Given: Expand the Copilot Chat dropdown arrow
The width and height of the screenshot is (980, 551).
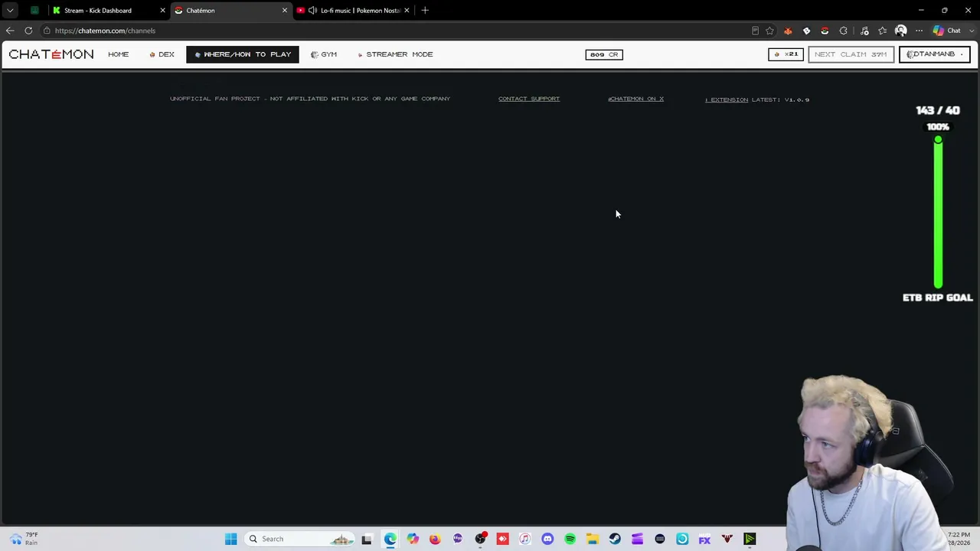Looking at the screenshot, I should tap(971, 31).
